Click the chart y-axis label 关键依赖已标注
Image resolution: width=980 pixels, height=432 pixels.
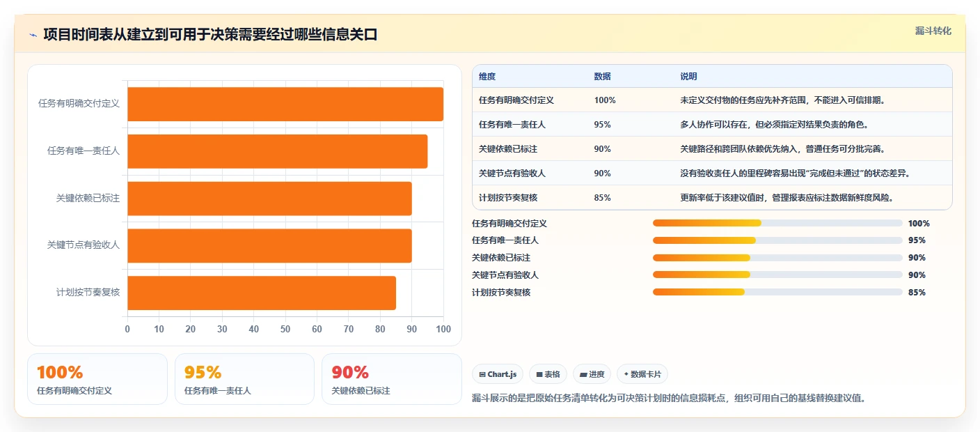88,199
